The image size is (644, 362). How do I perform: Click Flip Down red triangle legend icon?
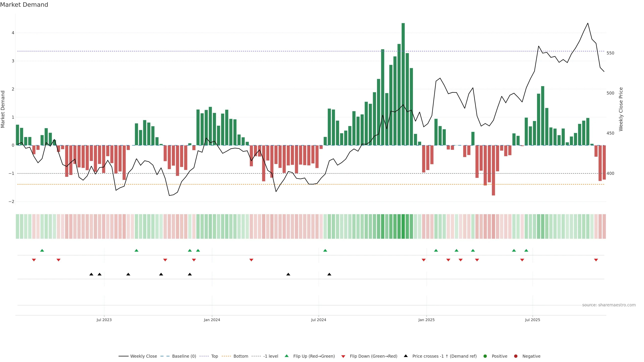tap(343, 356)
